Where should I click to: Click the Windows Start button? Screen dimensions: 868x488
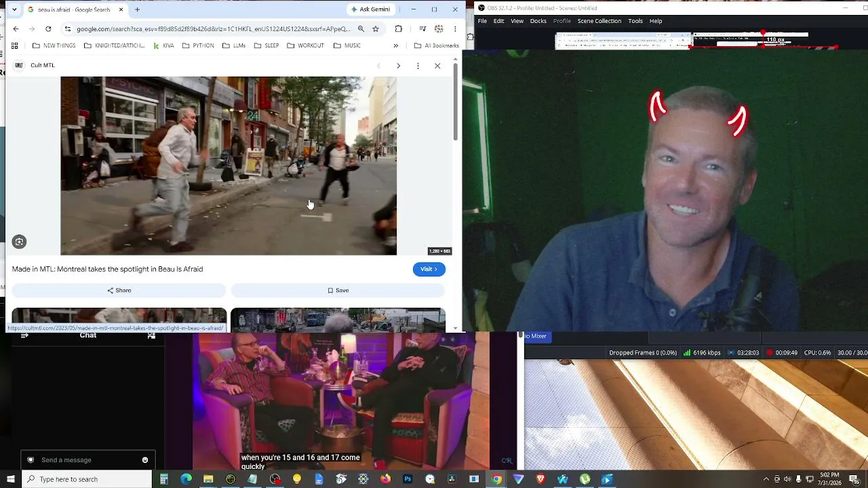10,479
